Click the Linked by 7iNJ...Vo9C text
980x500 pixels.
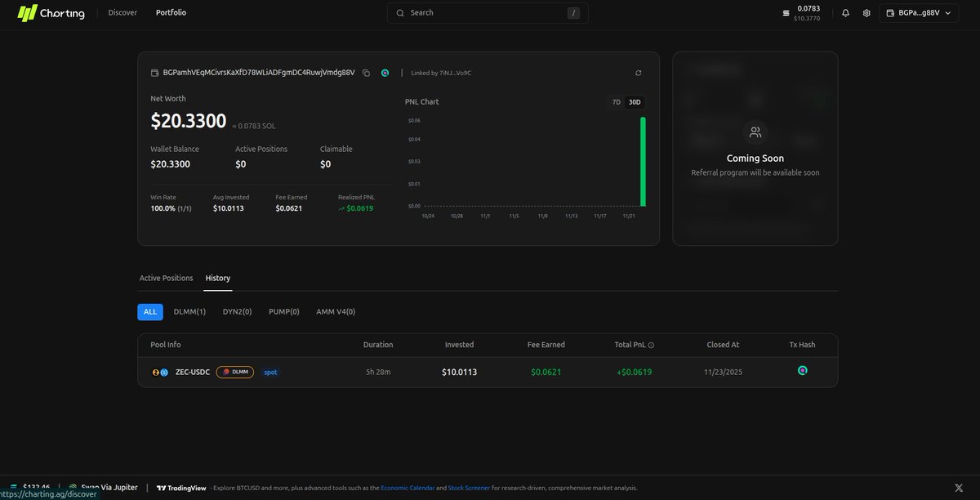coord(441,73)
